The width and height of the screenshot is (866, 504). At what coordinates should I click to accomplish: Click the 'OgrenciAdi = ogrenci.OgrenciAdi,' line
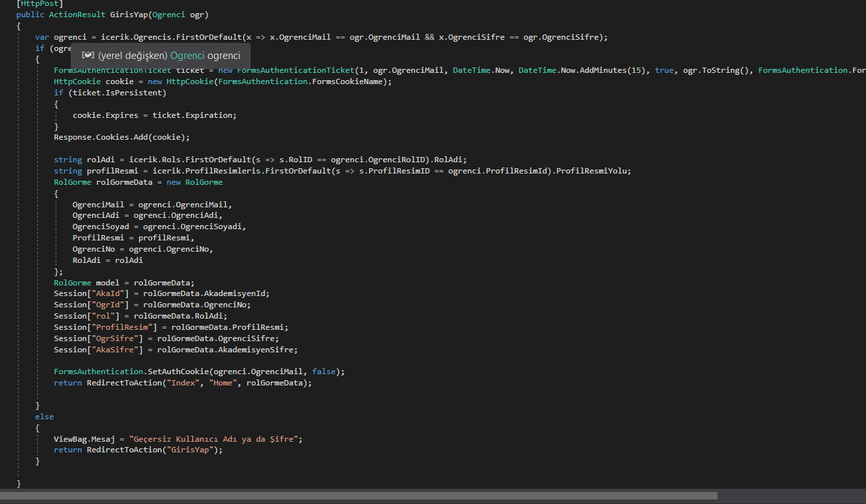tap(148, 215)
